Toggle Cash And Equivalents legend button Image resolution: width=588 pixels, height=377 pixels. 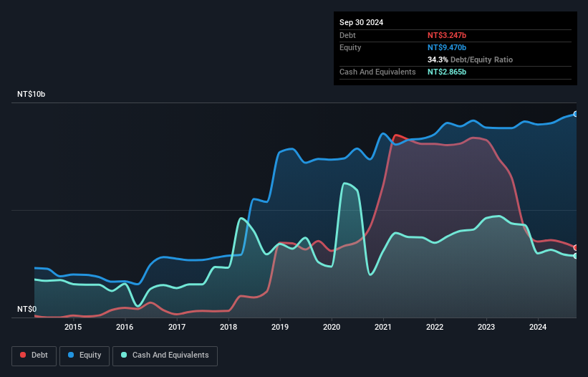(x=165, y=355)
